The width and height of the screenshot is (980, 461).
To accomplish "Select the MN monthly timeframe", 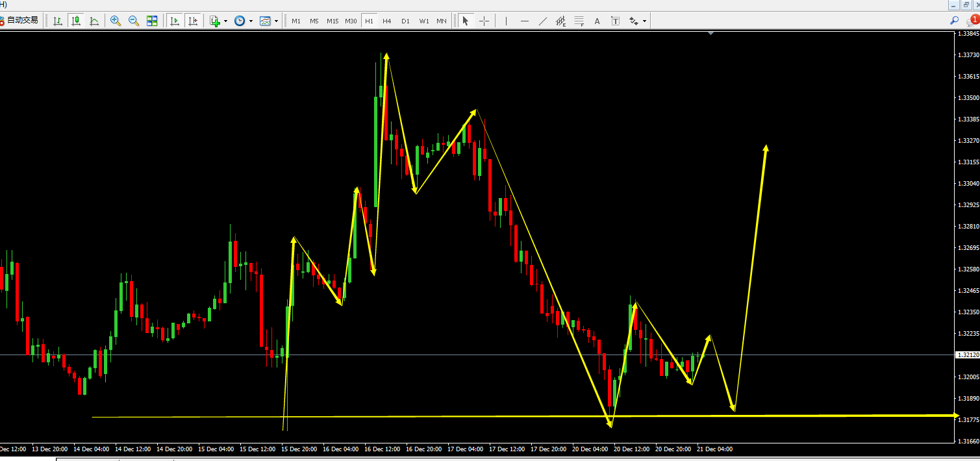I will tap(442, 21).
